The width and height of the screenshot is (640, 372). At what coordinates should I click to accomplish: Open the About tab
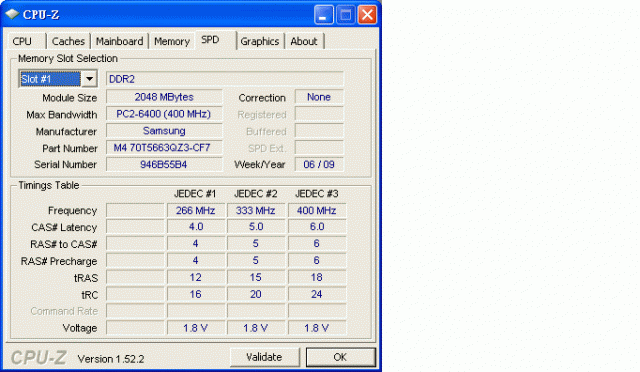pos(304,41)
